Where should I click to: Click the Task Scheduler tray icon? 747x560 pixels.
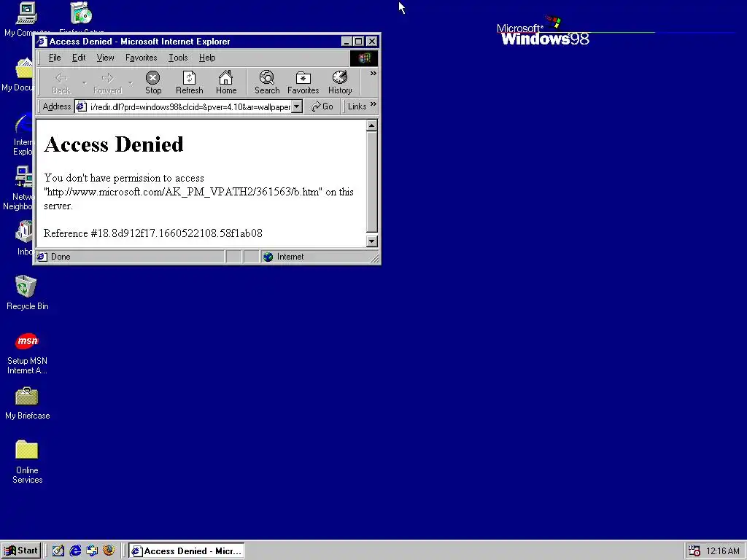[694, 551]
